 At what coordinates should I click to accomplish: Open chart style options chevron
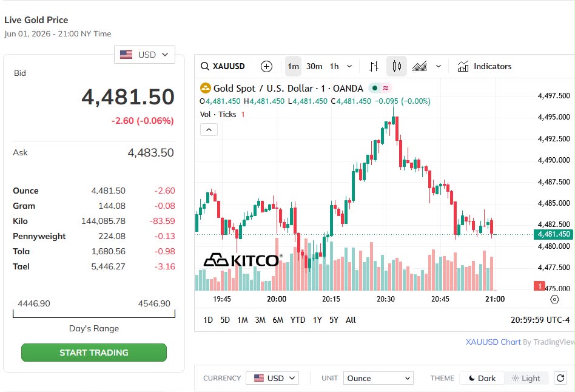click(438, 66)
